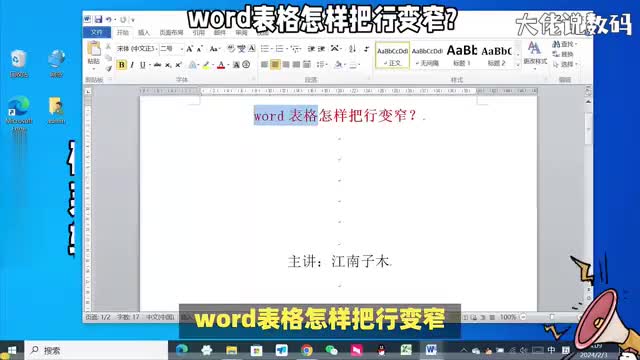Toggle Subscript formatting
Viewport: 640px width, 360px height.
pos(168,65)
